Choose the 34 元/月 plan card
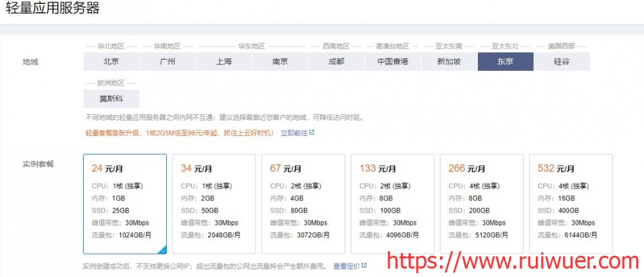644x277 pixels. (214, 204)
